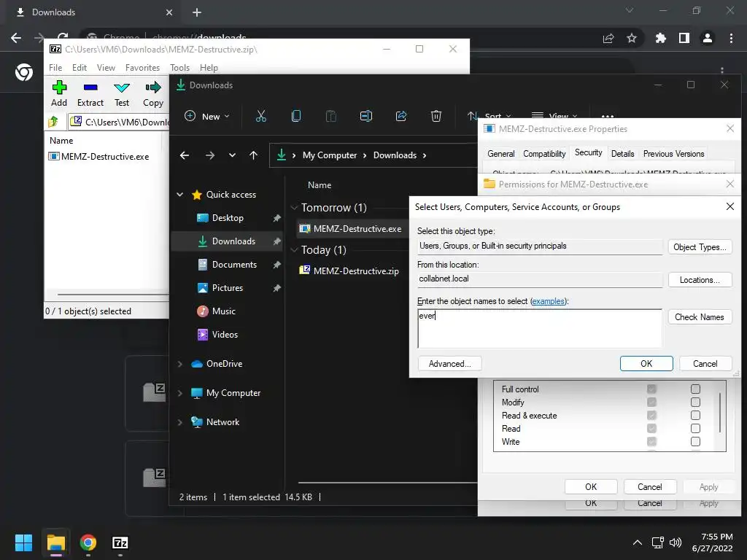Open volume control in system tray
747x560 pixels.
(676, 542)
